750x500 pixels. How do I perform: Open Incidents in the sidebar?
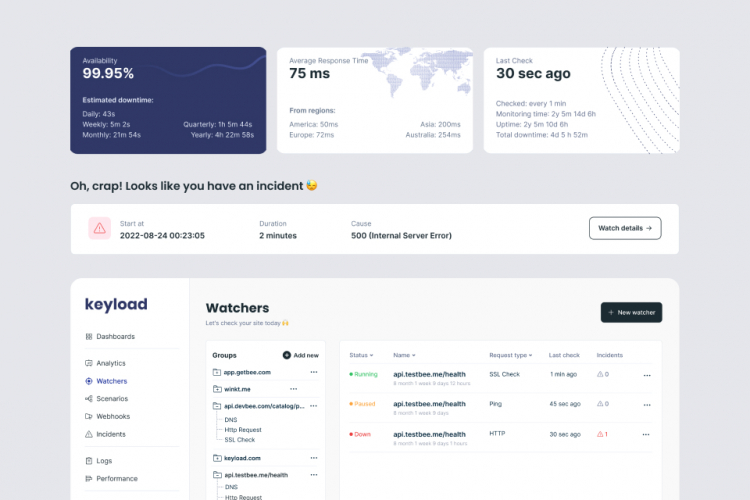(x=105, y=434)
